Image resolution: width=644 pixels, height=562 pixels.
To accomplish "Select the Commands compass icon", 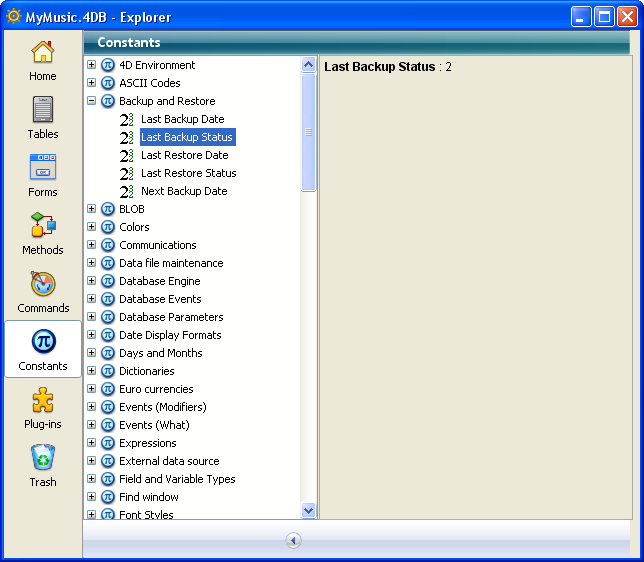I will 43,284.
